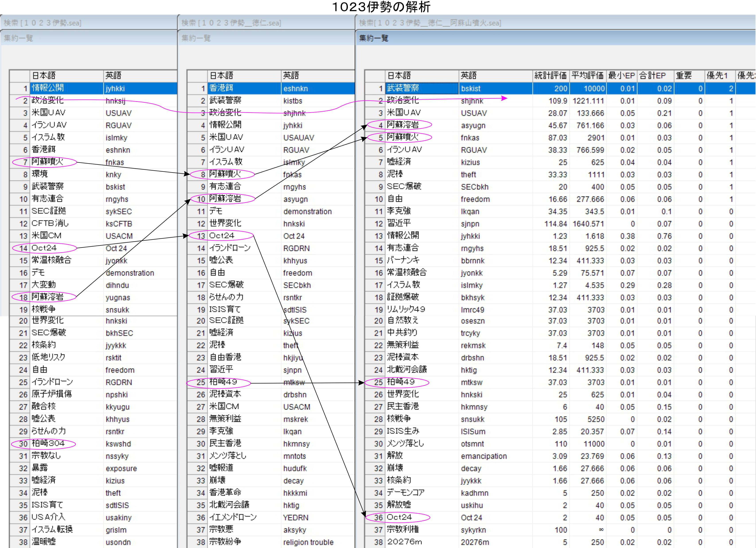Image resolution: width=756 pixels, height=548 pixels.
Task: Click the 重要 column header
Action: (684, 76)
